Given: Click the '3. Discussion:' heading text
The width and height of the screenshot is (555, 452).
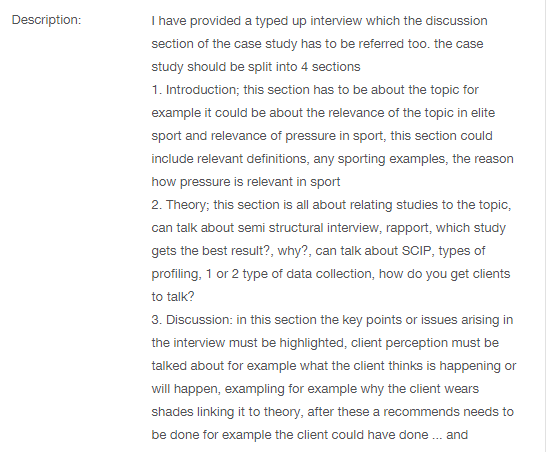Looking at the screenshot, I should 192,320.
